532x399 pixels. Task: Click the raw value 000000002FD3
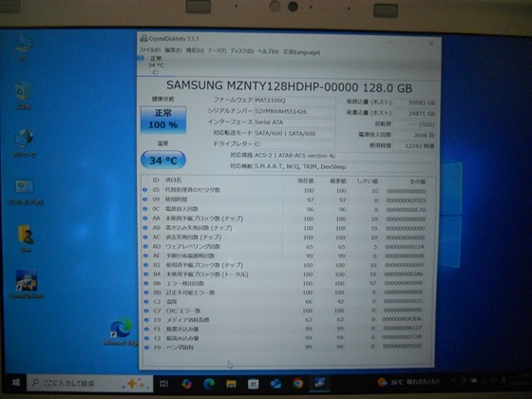(406, 200)
